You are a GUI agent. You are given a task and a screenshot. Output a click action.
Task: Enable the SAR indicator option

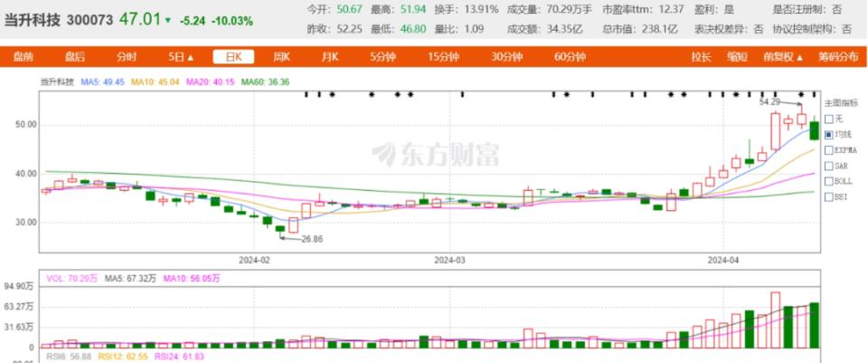(x=836, y=166)
